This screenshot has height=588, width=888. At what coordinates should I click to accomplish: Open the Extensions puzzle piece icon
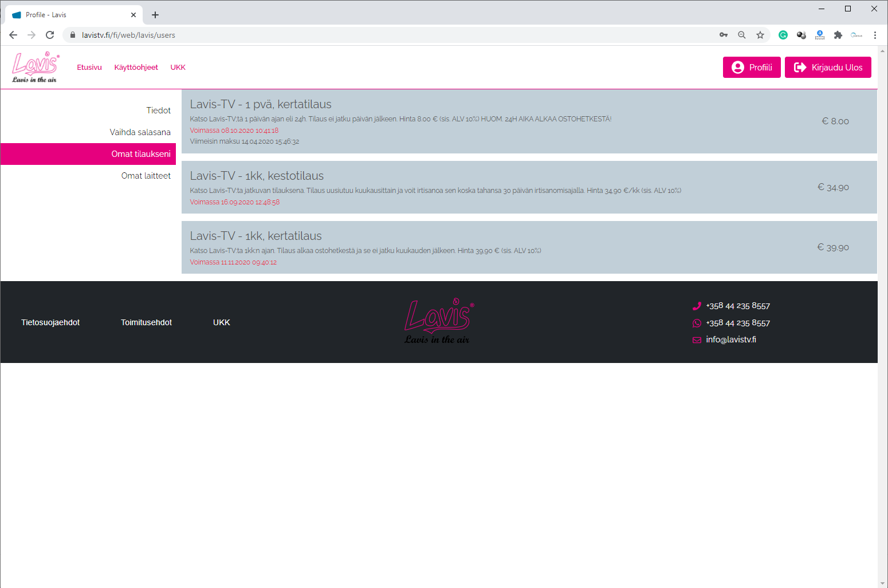coord(838,35)
